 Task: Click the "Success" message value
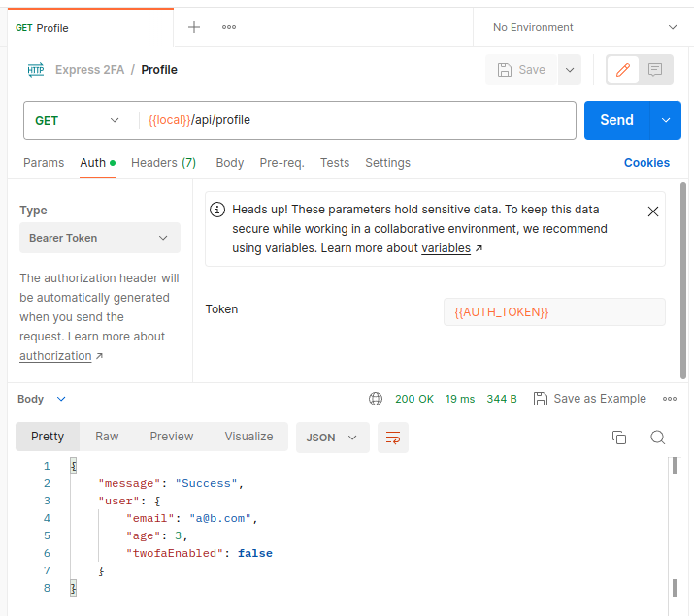pos(206,483)
